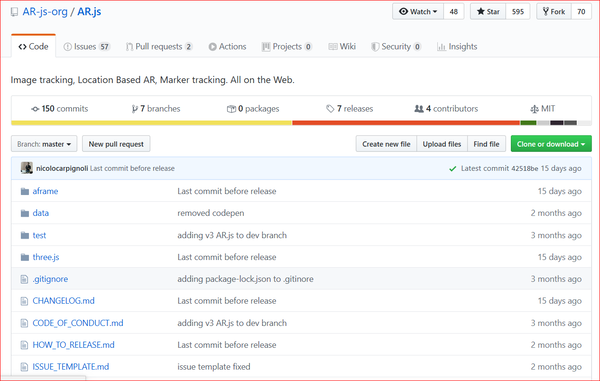
Task: Click nicolocarpignoli's avatar image
Action: click(27, 168)
